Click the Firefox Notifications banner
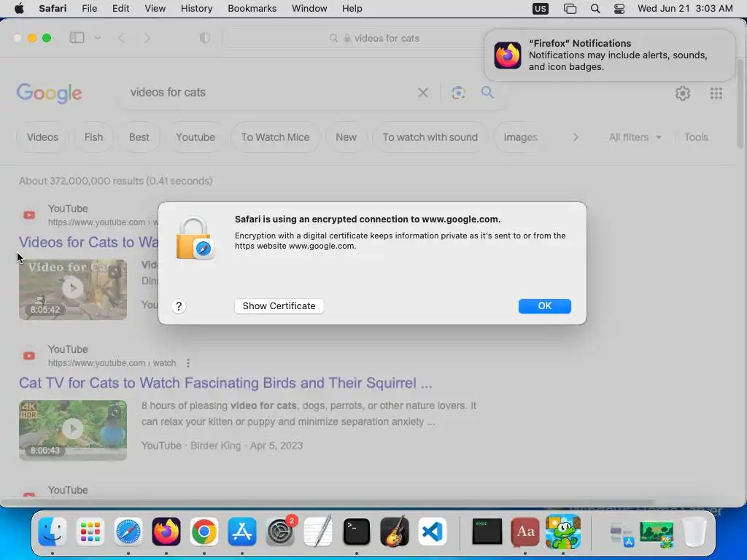 (x=610, y=55)
